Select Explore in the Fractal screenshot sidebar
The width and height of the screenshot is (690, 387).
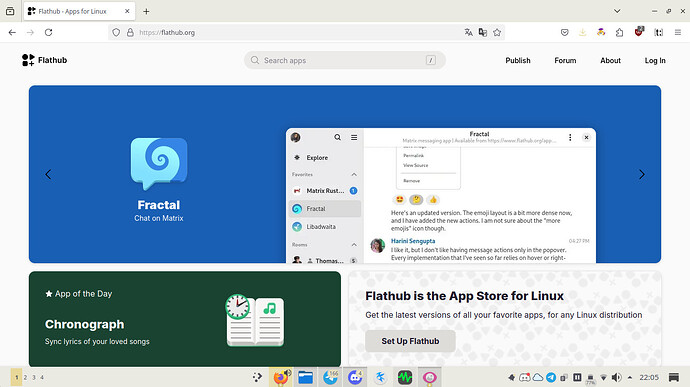tap(325, 158)
